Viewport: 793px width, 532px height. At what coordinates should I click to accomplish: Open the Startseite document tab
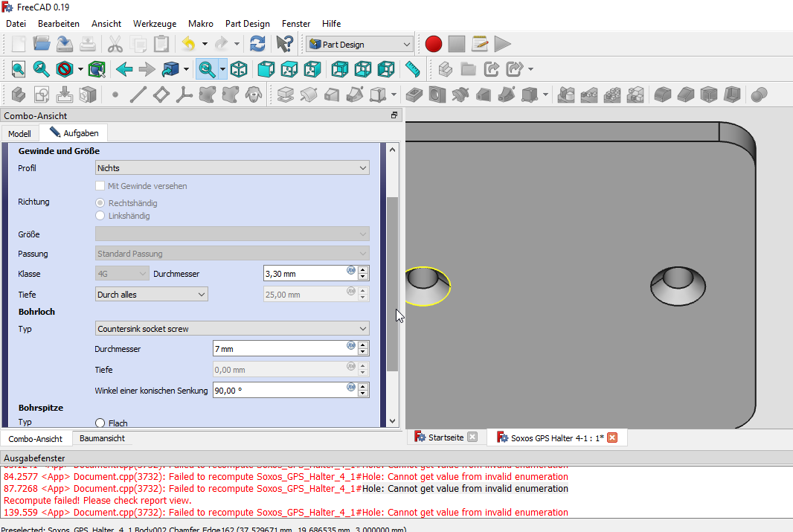(x=446, y=438)
